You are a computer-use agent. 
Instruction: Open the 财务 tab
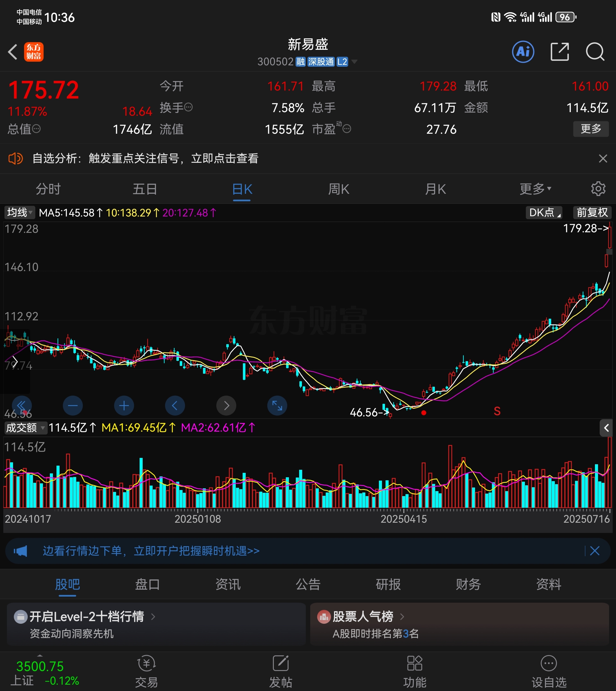[x=468, y=584]
